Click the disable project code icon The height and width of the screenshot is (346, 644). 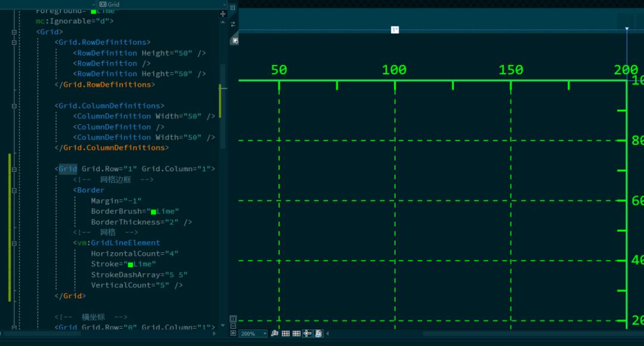tap(318, 333)
